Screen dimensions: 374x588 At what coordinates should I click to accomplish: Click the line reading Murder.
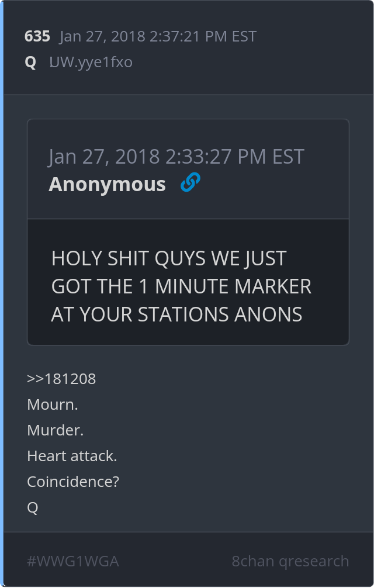pyautogui.click(x=55, y=430)
